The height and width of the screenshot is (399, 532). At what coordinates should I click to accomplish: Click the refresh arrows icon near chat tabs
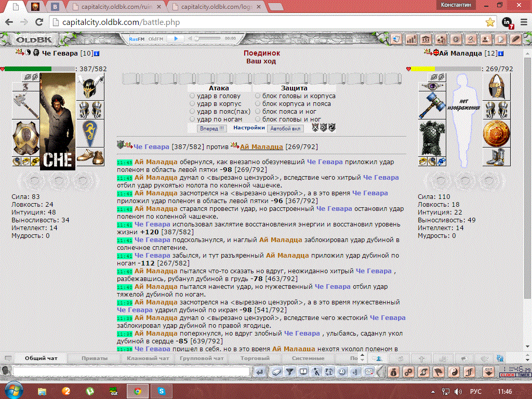[500, 358]
